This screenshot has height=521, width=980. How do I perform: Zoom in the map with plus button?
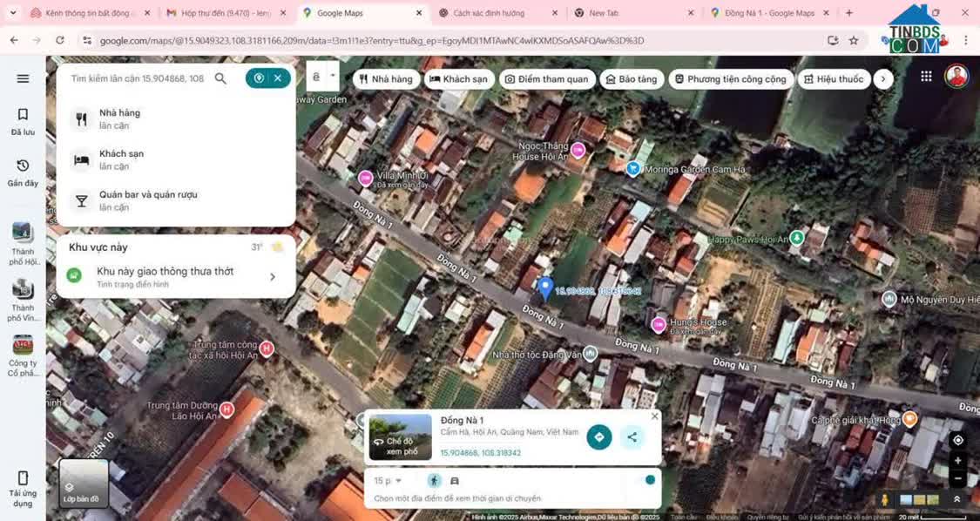point(957,461)
